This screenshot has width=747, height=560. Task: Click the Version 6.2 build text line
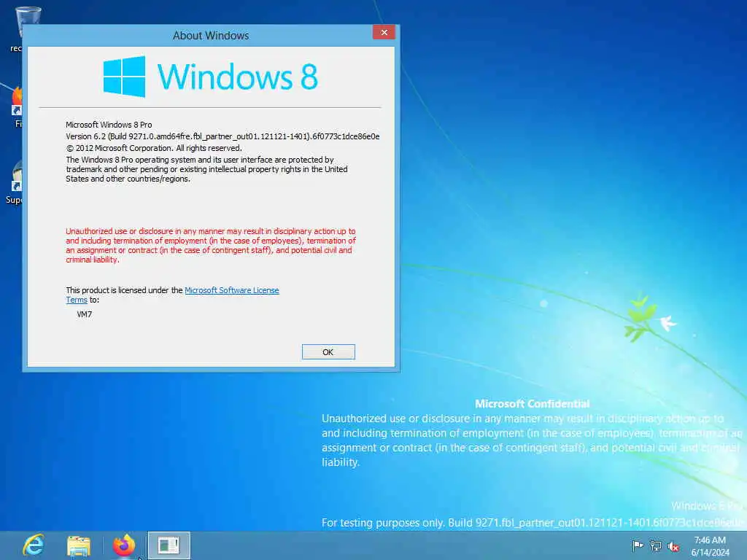222,136
